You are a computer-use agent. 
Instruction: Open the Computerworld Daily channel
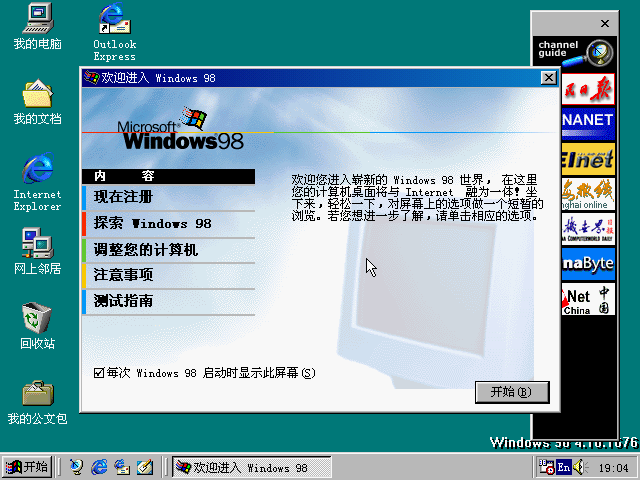(x=588, y=229)
